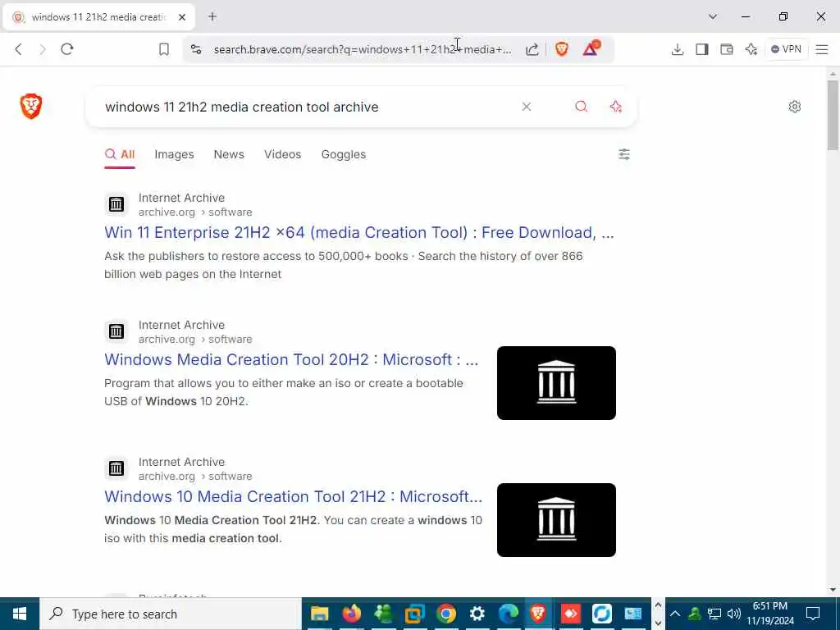Open the Brave Wallet icon
The height and width of the screenshot is (630, 840).
(x=727, y=49)
